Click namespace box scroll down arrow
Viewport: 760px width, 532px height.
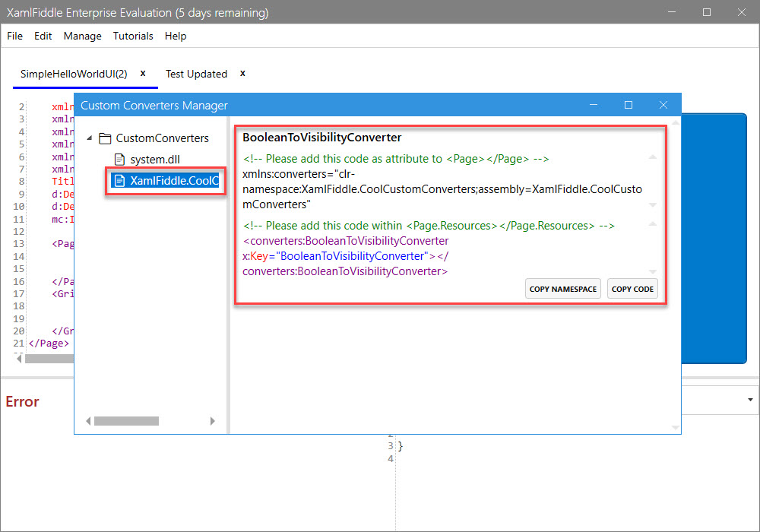(x=653, y=205)
